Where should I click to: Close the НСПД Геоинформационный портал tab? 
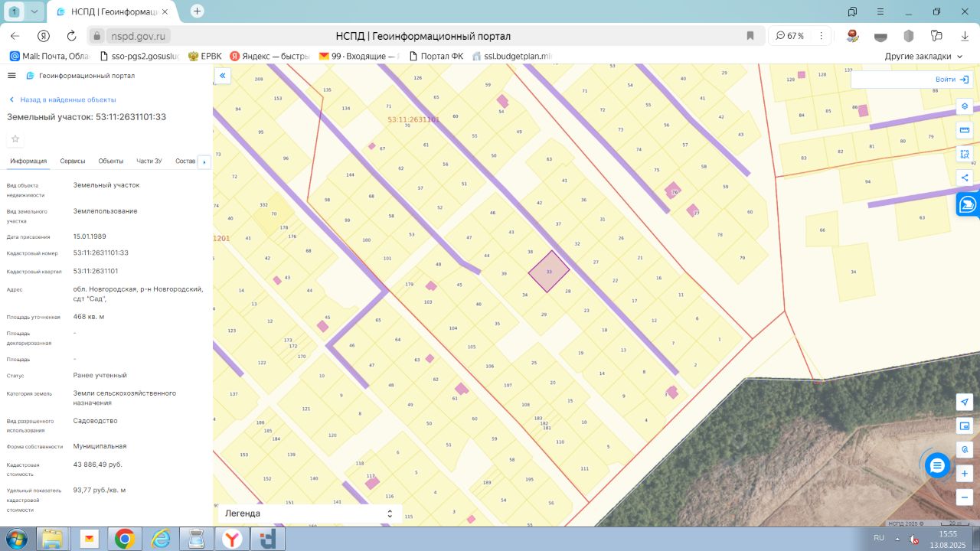click(x=165, y=12)
